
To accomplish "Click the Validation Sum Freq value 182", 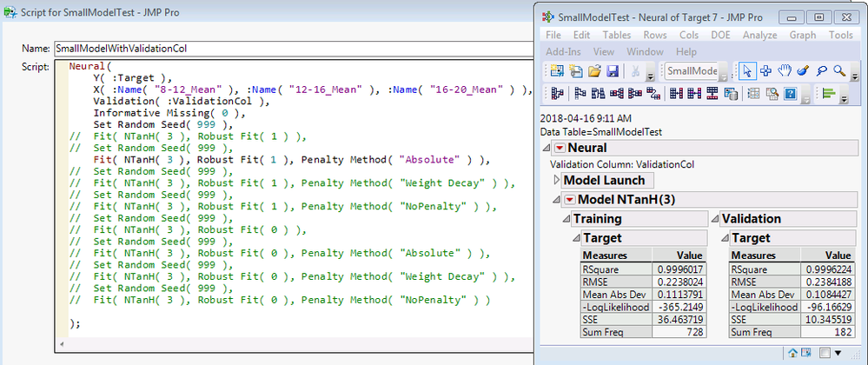I will [826, 332].
